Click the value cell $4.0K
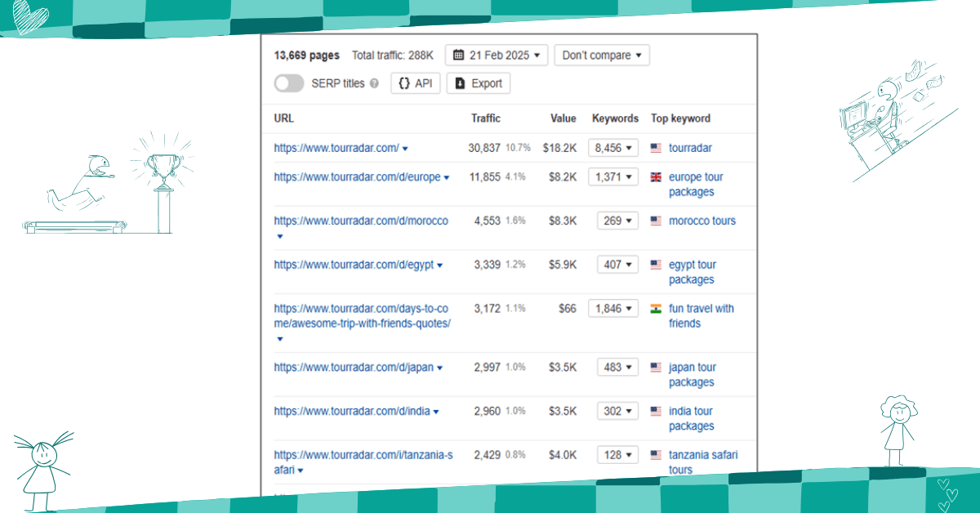The width and height of the screenshot is (980, 513). pos(563,455)
